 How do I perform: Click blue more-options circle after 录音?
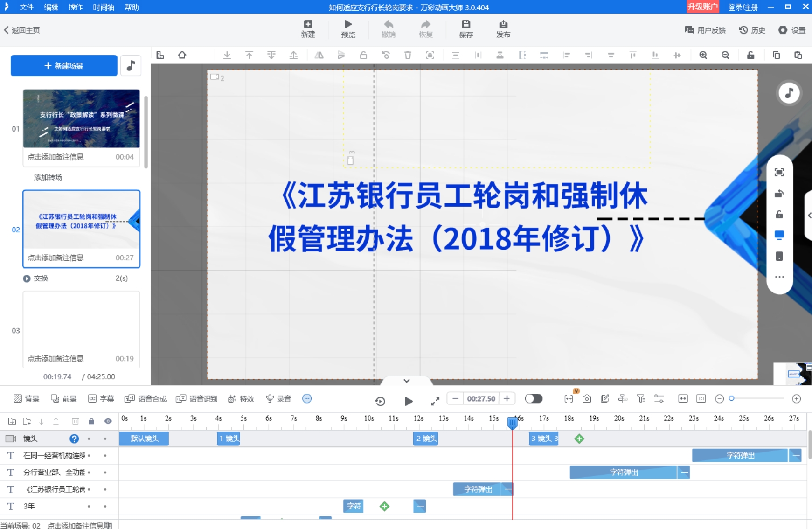(x=307, y=399)
